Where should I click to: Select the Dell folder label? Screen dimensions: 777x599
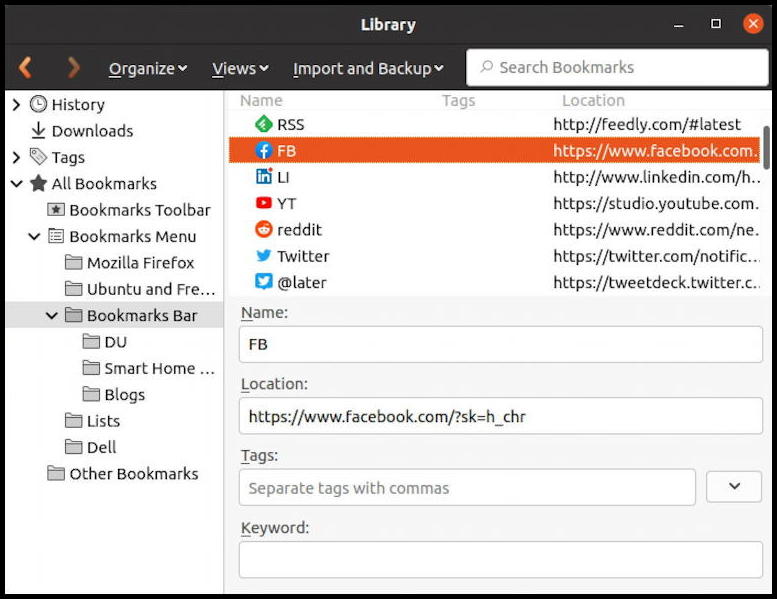[101, 447]
